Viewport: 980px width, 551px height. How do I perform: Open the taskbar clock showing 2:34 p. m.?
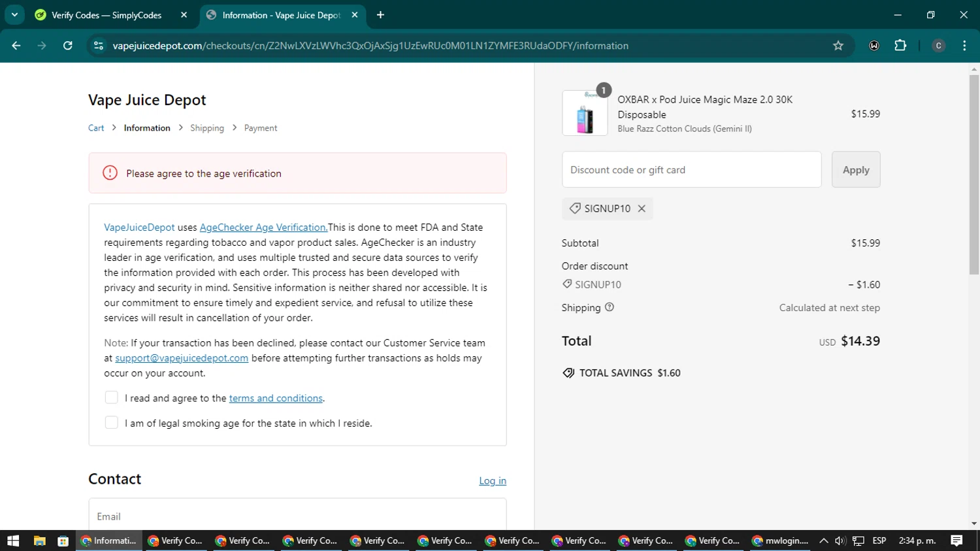917,541
